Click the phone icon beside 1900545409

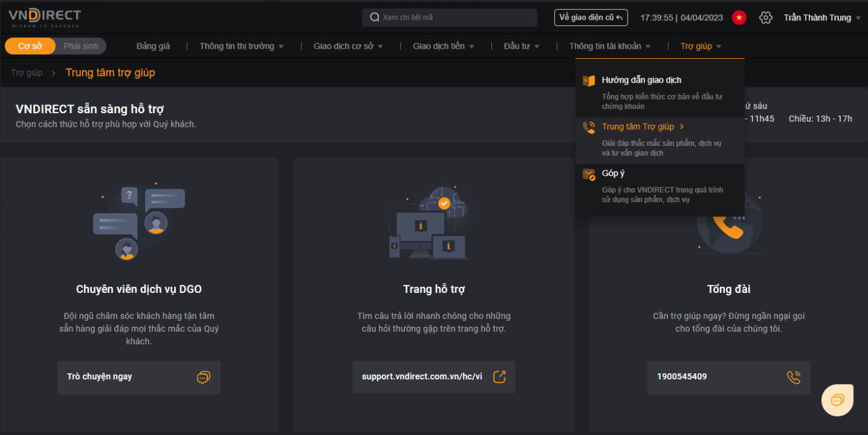pos(793,377)
